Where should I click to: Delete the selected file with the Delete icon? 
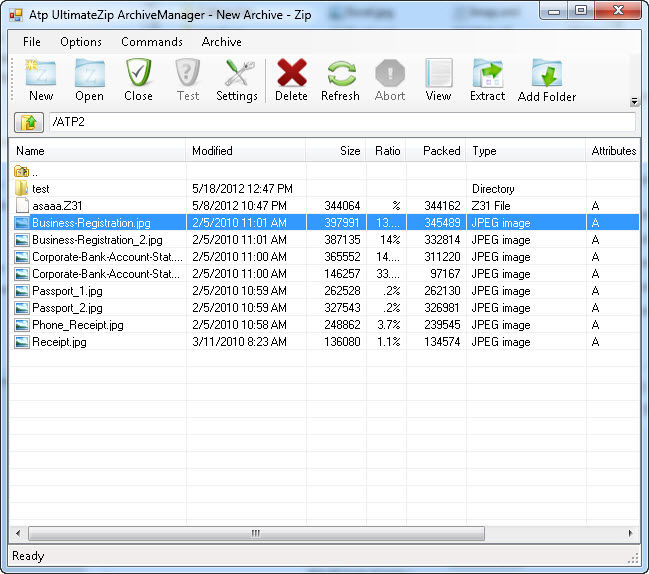[x=292, y=73]
